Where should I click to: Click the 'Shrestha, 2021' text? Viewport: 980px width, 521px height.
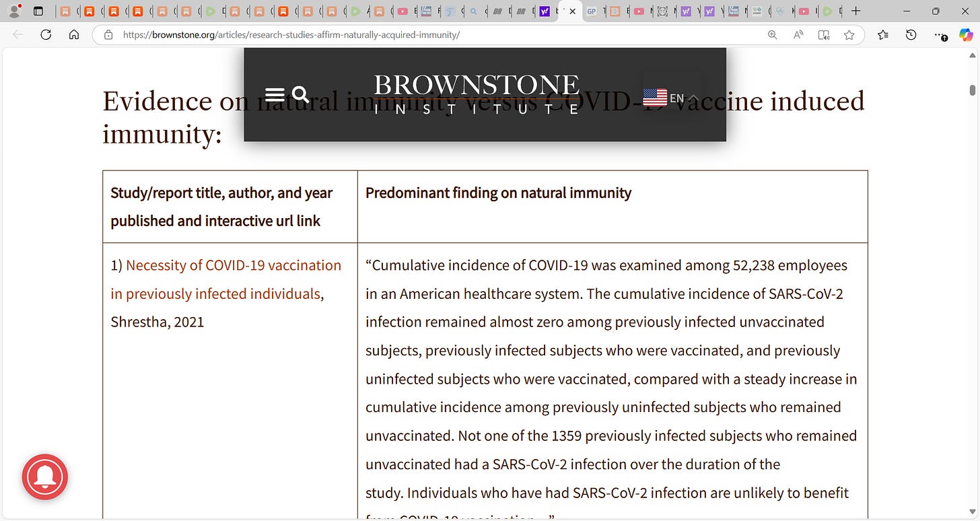click(157, 322)
